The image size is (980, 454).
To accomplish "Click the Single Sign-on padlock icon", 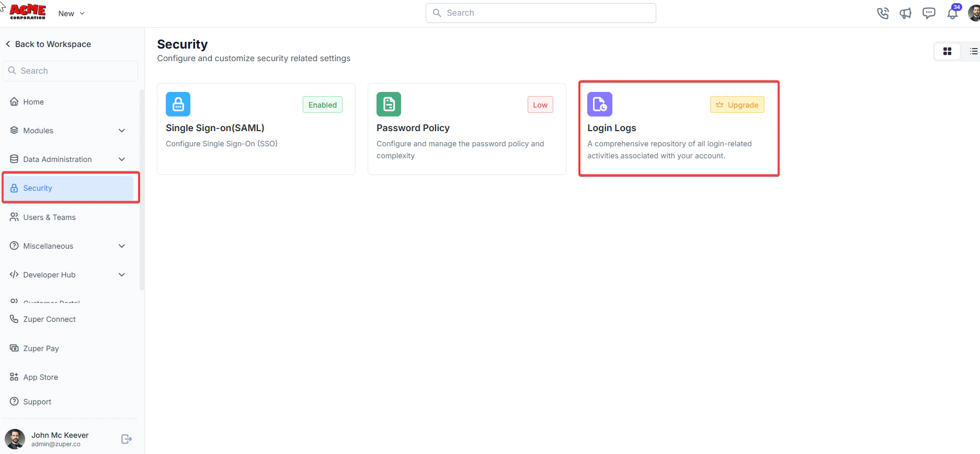I will pos(178,104).
